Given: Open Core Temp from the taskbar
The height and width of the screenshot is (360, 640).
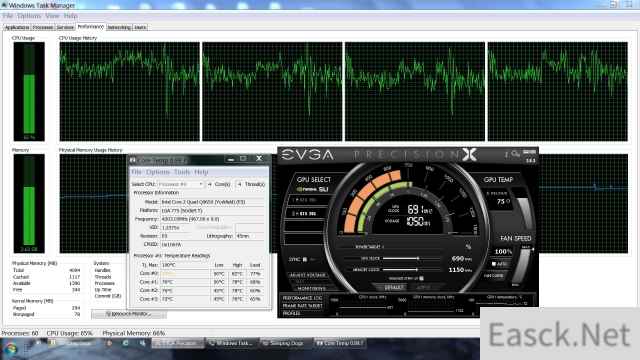Looking at the screenshot, I should pos(340,344).
